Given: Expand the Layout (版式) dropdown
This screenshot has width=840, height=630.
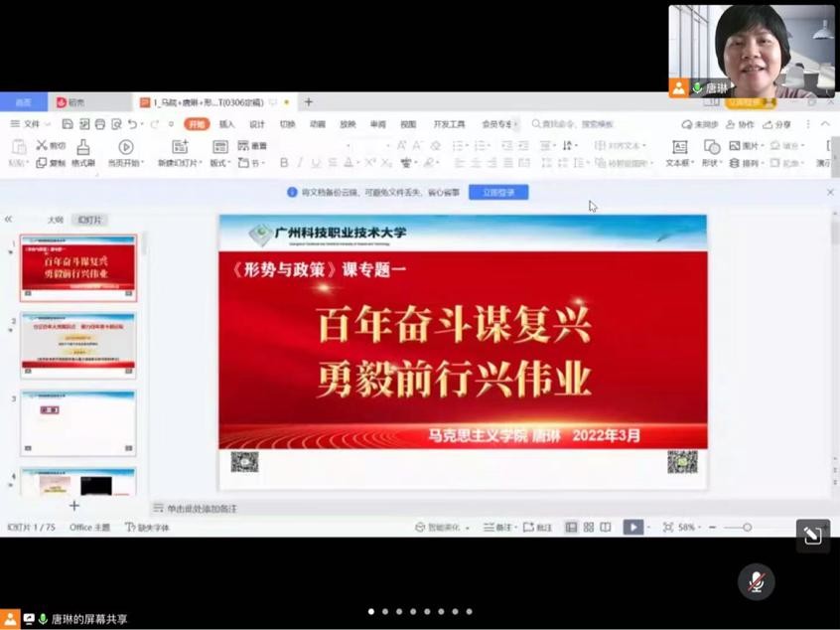Looking at the screenshot, I should coord(219,163).
